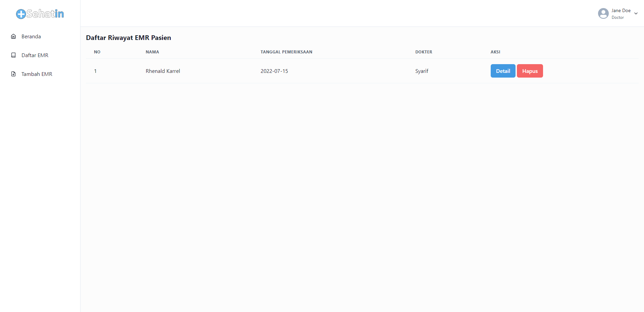Select the row number 1 cell
The image size is (644, 312).
tap(95, 71)
